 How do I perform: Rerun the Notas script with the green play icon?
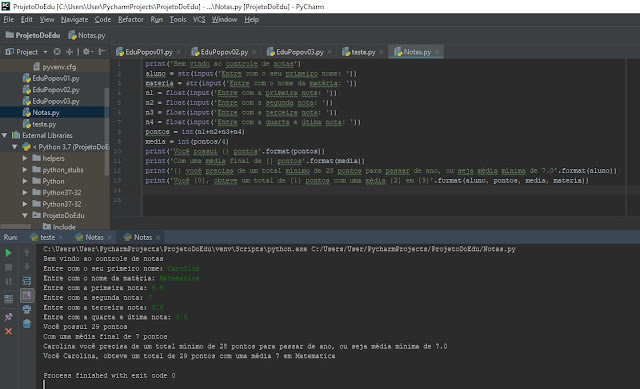8,253
